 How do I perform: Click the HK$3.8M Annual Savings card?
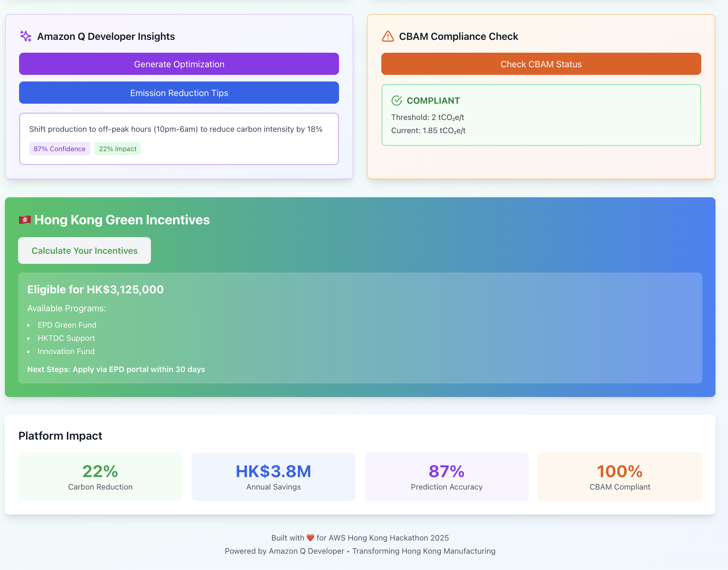coord(273,476)
